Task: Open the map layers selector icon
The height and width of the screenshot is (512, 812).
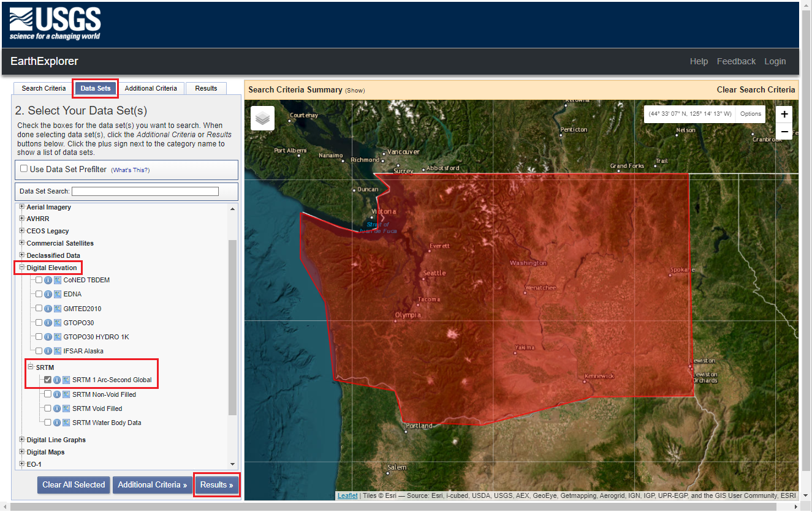Action: click(262, 118)
